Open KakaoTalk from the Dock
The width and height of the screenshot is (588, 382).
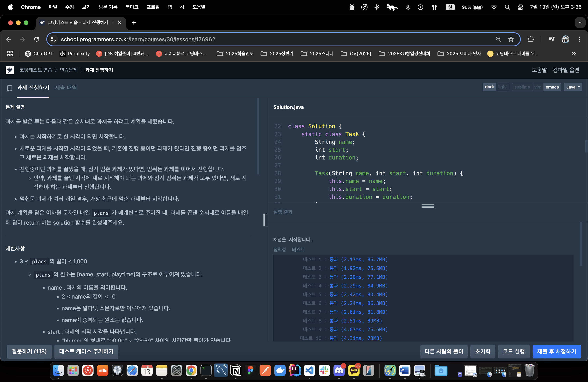click(354, 370)
